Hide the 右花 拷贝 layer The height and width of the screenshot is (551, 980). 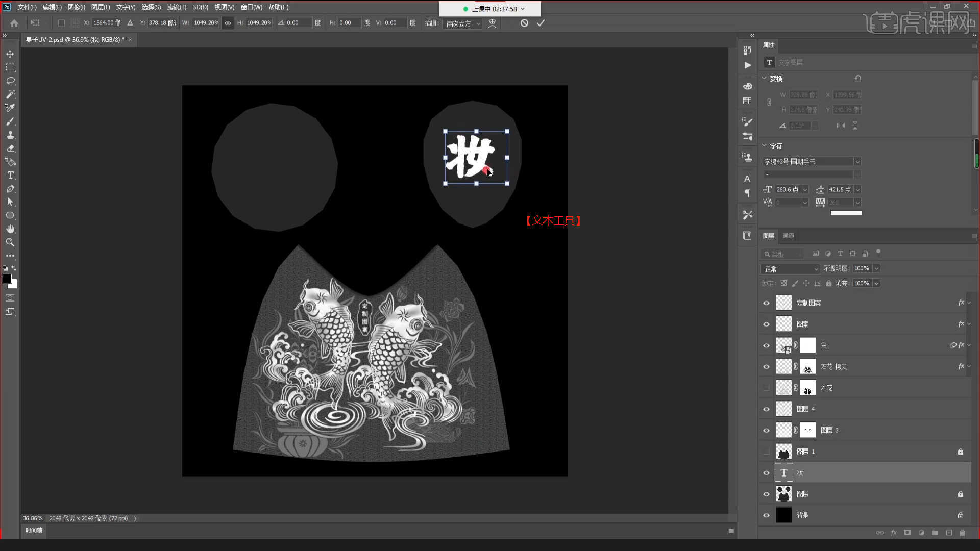coord(766,367)
